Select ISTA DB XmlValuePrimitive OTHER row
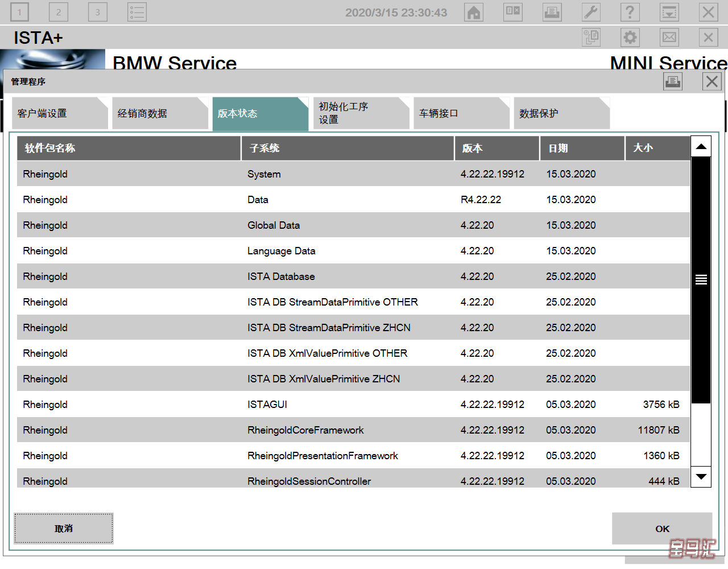This screenshot has height=569, width=728. pos(353,353)
